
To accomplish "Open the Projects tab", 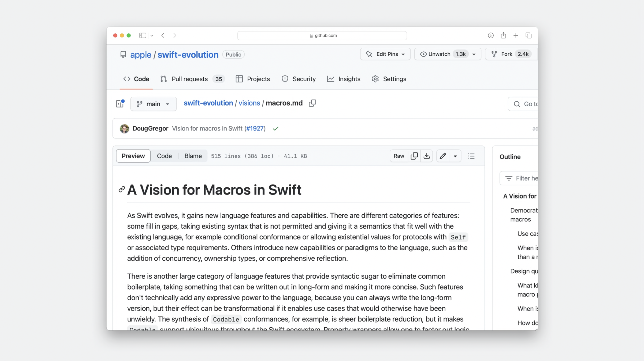I will [x=253, y=79].
